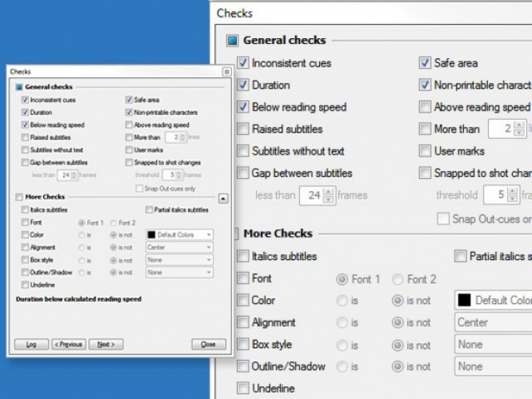Click the Close button in the small dialog
Viewport: 532px width, 399px height.
tap(209, 344)
